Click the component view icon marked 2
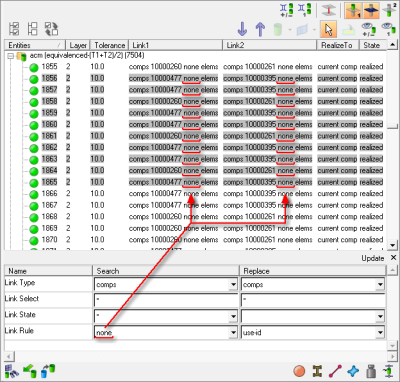Image resolution: width=400 pixels, height=382 pixels. [389, 10]
